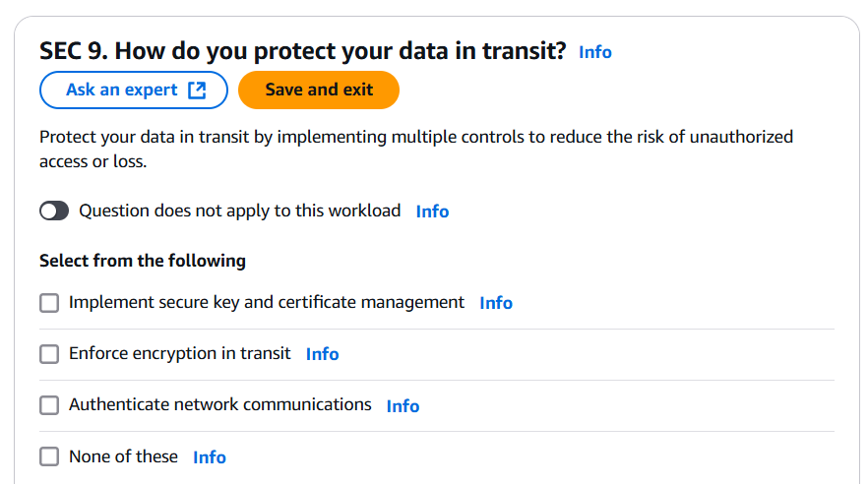Toggle Question does not apply to this workload
The width and height of the screenshot is (868, 484).
(54, 211)
